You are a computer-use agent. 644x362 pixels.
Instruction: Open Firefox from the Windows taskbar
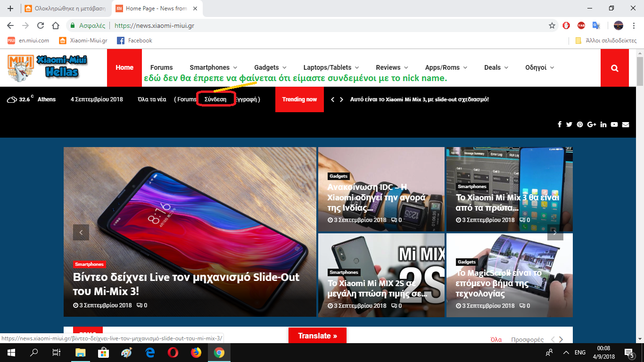196,353
